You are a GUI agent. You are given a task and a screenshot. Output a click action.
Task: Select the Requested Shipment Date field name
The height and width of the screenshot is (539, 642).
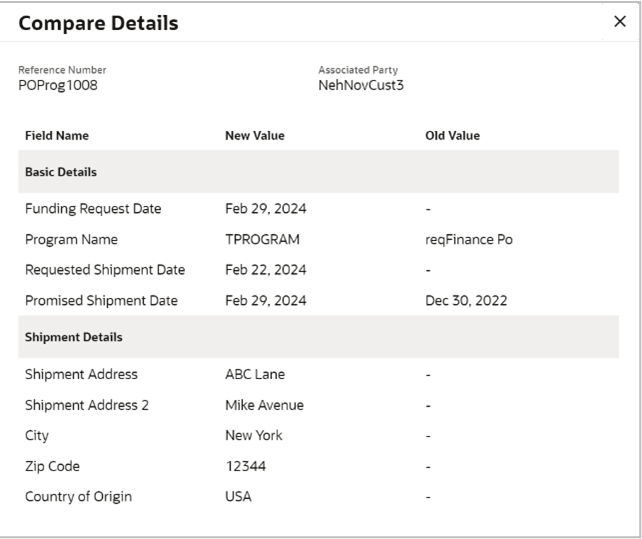pos(105,270)
